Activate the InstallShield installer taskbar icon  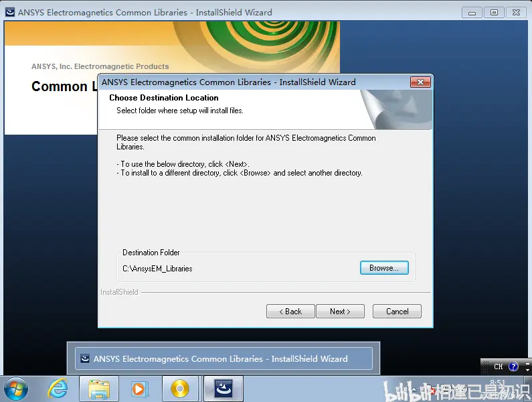pos(224,389)
